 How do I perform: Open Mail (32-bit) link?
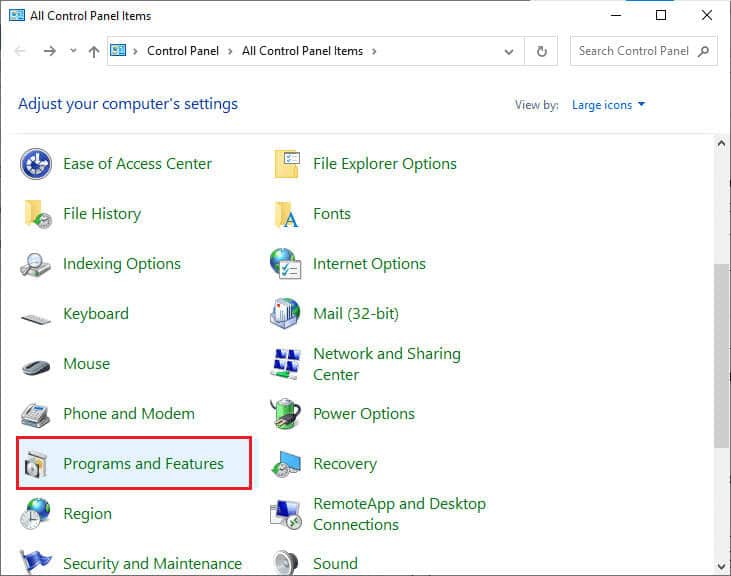(356, 314)
